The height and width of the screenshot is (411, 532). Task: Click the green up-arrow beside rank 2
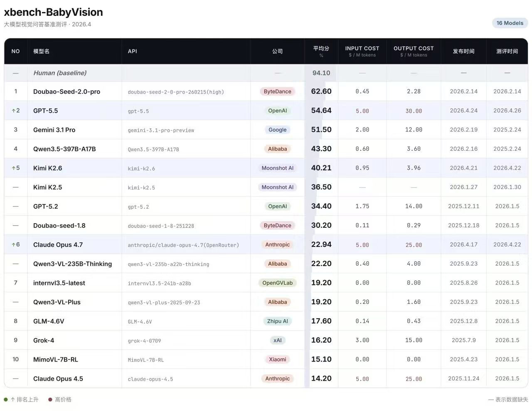click(x=13, y=111)
